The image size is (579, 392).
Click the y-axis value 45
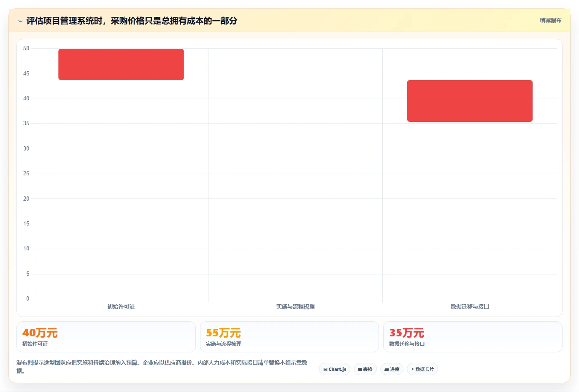coord(26,74)
